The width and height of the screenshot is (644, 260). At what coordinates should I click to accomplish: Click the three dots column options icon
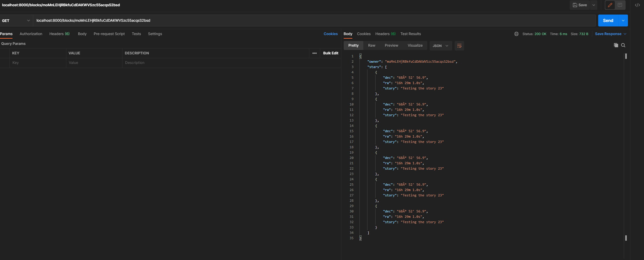(315, 53)
